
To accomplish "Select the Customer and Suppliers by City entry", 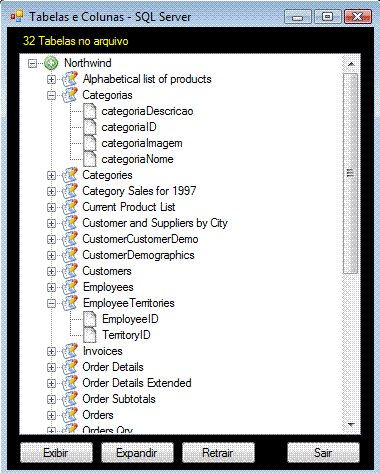I will (155, 223).
